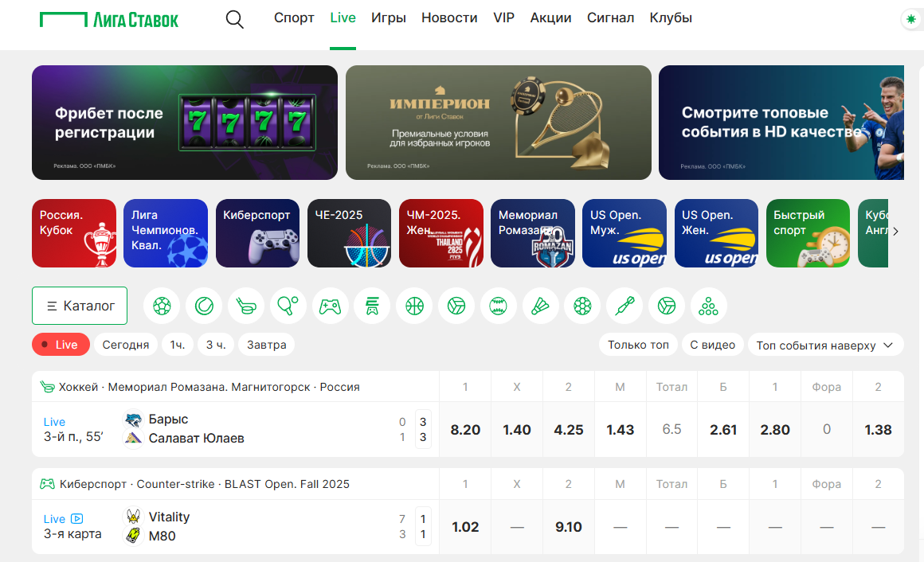
Task: Select total under odds 1.43
Action: pyautogui.click(x=620, y=429)
